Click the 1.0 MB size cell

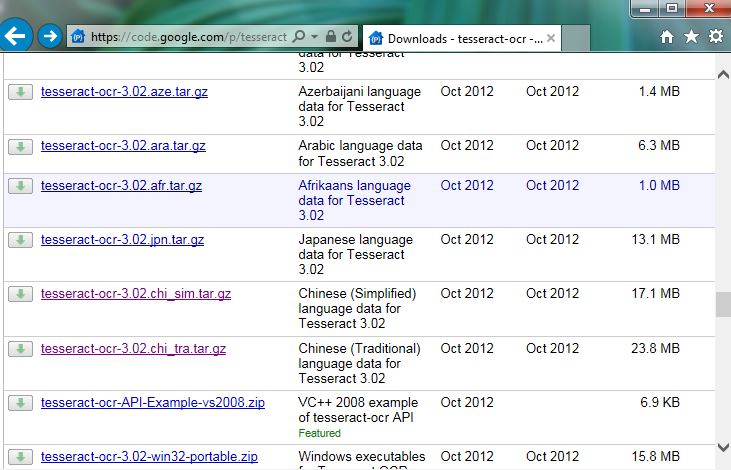pyautogui.click(x=659, y=186)
